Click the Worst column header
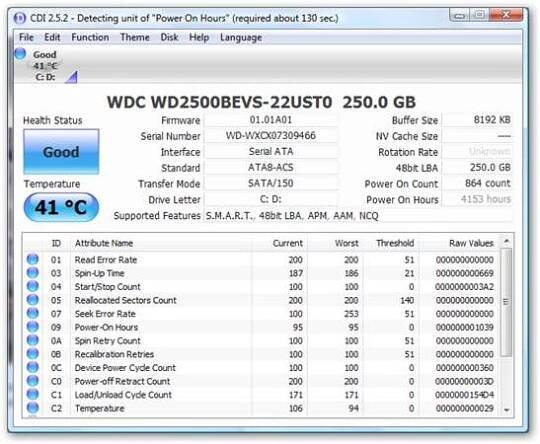 coord(335,243)
